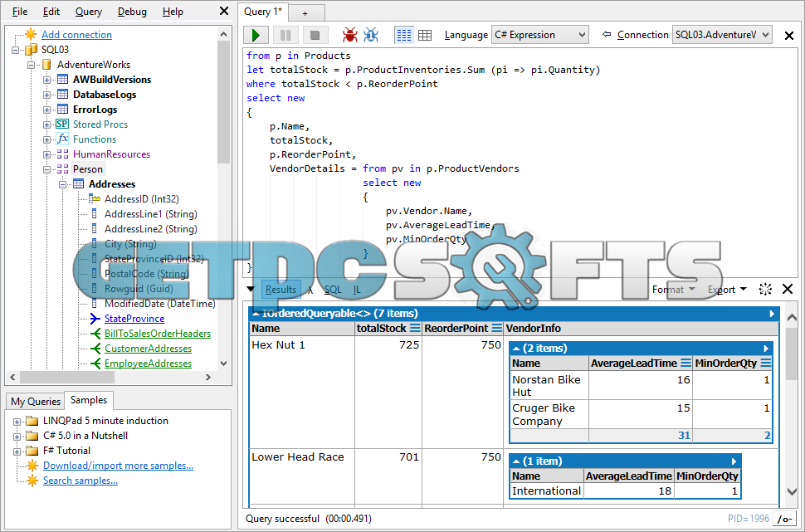The height and width of the screenshot is (532, 805).
Task: Switch to the Samples tab
Action: (x=89, y=400)
